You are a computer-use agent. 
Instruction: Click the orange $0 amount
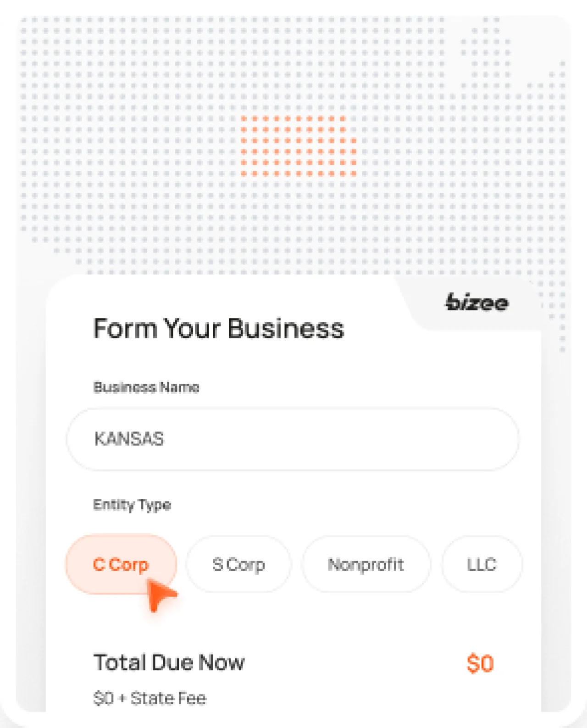click(x=481, y=662)
